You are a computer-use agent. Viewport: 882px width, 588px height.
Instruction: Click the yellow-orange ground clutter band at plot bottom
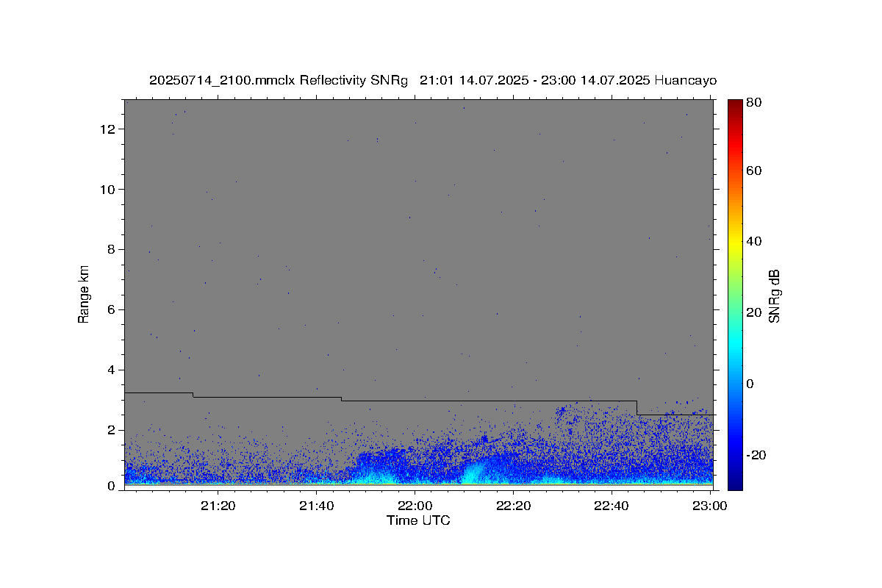419,484
